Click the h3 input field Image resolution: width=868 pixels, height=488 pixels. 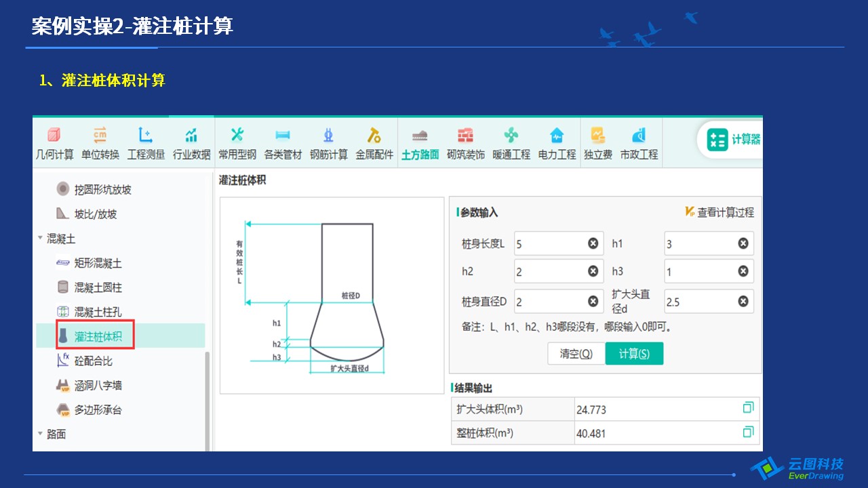(x=709, y=272)
